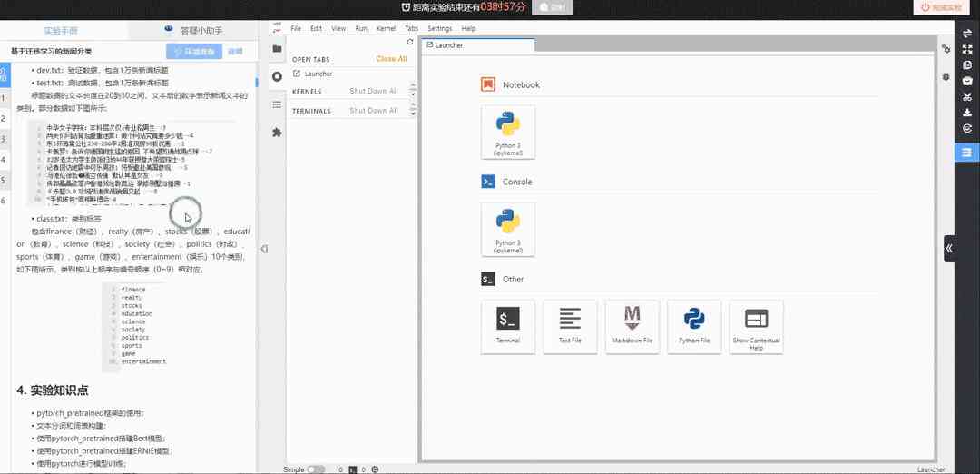Screen dimensions: 980x474
Task: Click the circular refresh icon in dark sidebar
Action: 967,128
